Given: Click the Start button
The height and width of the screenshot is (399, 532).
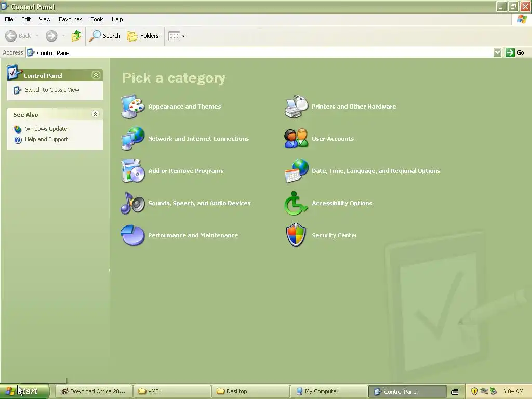Looking at the screenshot, I should 24,391.
